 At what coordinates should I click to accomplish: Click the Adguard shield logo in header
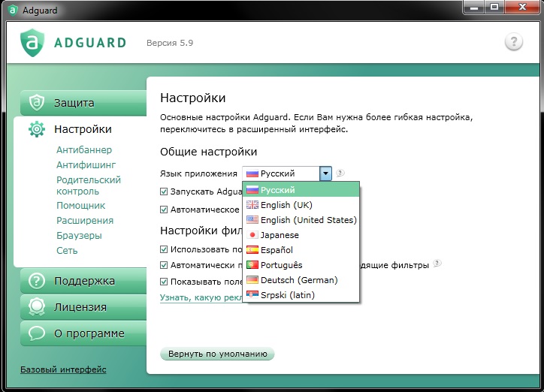point(32,43)
